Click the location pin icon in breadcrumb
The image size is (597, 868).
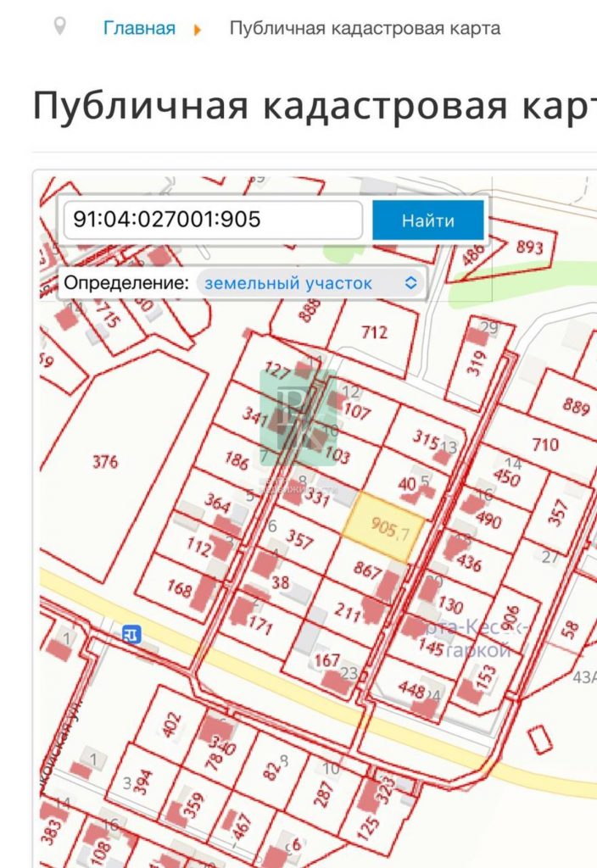[59, 26]
